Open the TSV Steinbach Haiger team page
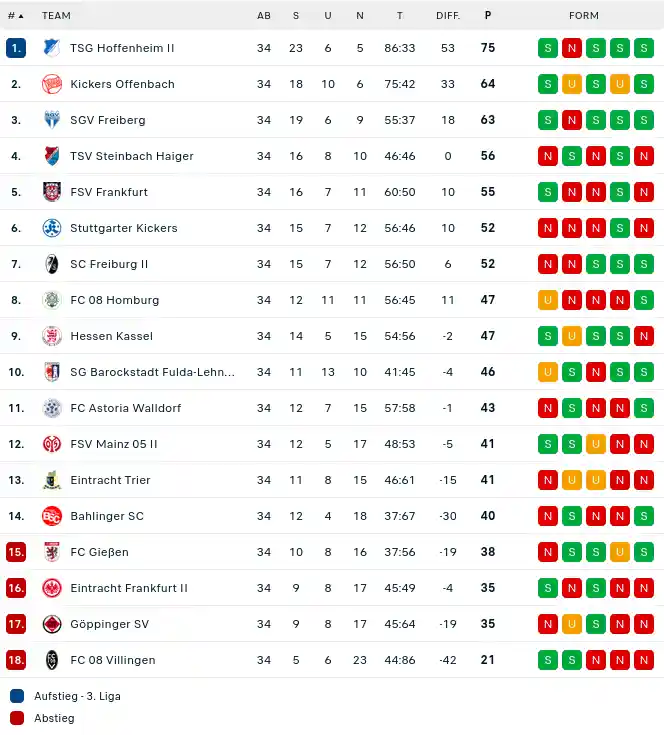The height and width of the screenshot is (735, 664). 132,156
